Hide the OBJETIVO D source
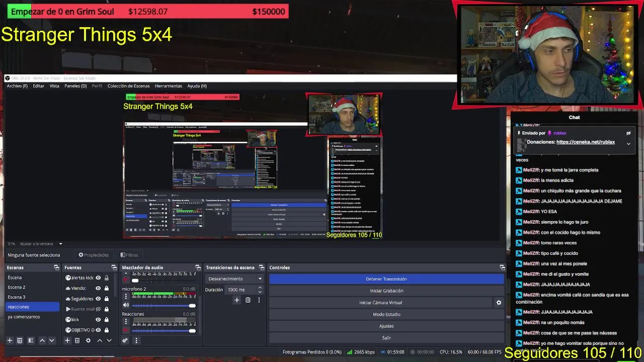Screen dimensions: 644x362 pos(98,330)
